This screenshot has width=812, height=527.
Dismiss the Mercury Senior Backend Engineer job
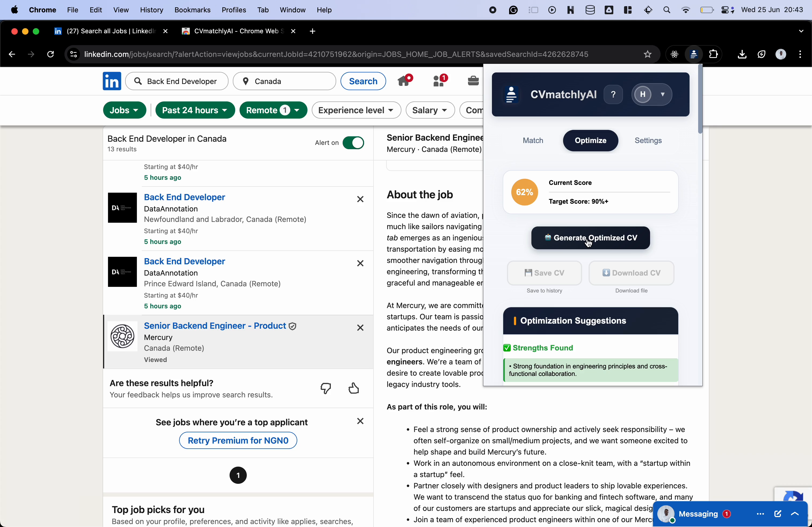(x=360, y=328)
